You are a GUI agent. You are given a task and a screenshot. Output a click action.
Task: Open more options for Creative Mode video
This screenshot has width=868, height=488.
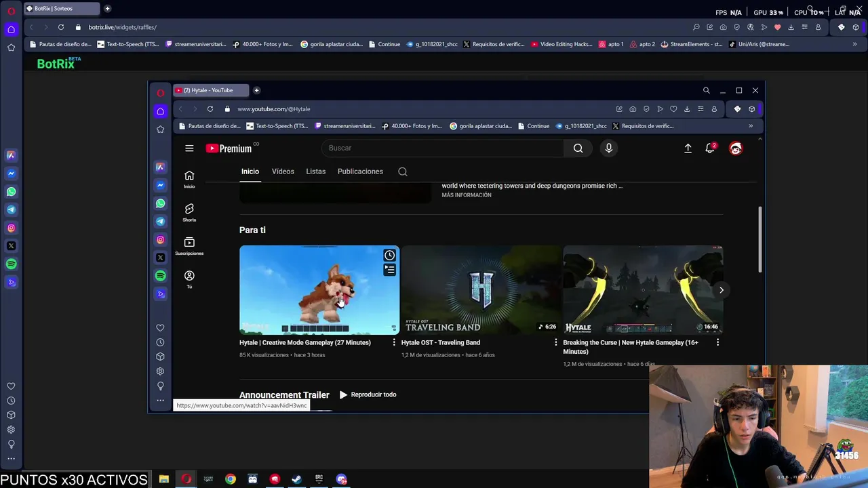pyautogui.click(x=394, y=342)
